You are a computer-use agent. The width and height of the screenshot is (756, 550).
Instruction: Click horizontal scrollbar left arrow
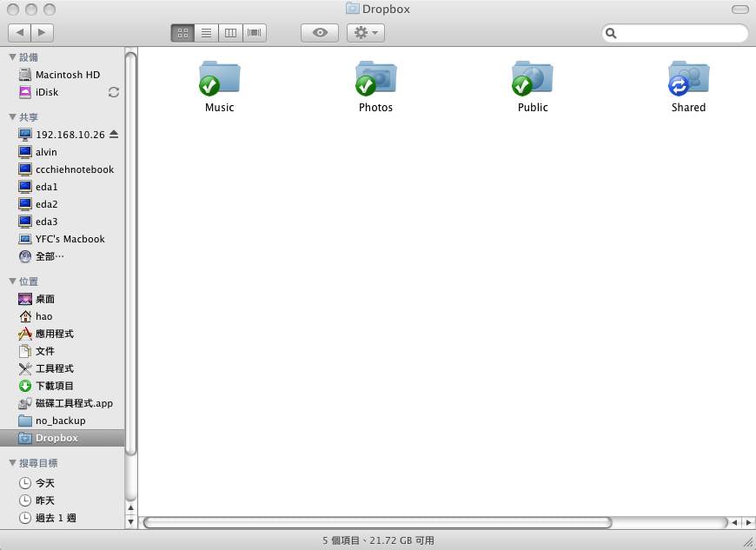point(734,522)
